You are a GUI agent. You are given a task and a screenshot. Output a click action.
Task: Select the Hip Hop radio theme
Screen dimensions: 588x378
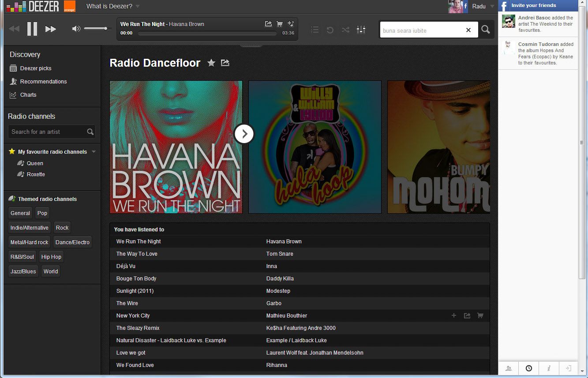[51, 257]
